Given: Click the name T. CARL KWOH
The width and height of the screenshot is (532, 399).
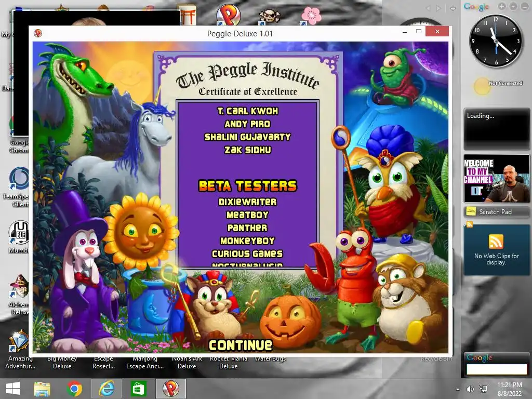Looking at the screenshot, I should [247, 111].
